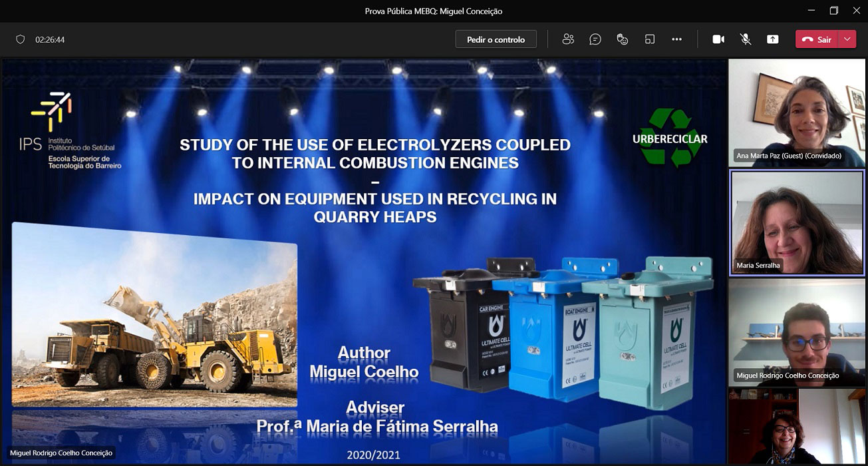
Task: Click the shared presentation slide
Action: click(363, 261)
